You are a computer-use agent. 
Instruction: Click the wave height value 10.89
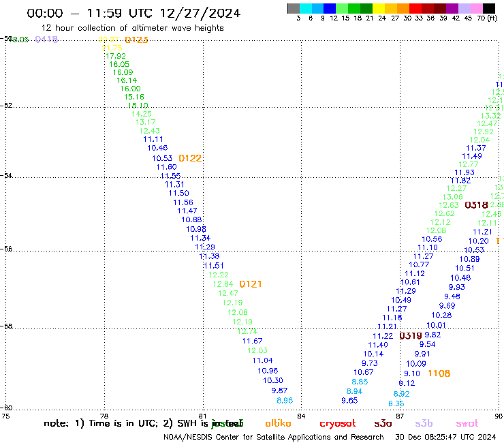pyautogui.click(x=469, y=259)
